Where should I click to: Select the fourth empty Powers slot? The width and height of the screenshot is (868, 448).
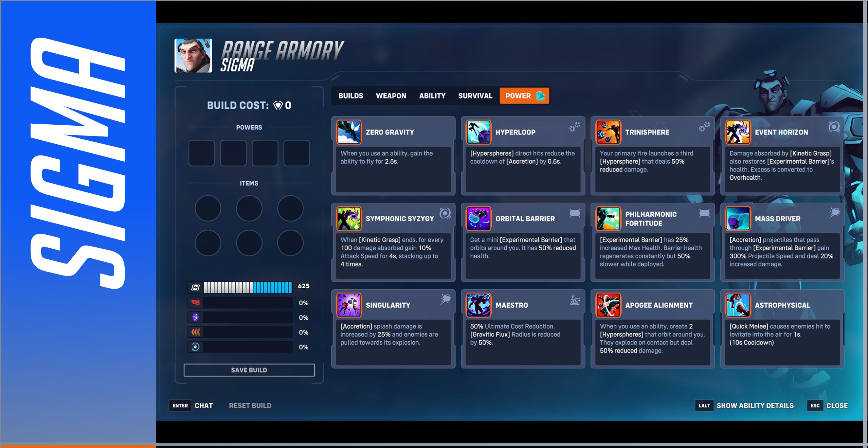(x=297, y=153)
